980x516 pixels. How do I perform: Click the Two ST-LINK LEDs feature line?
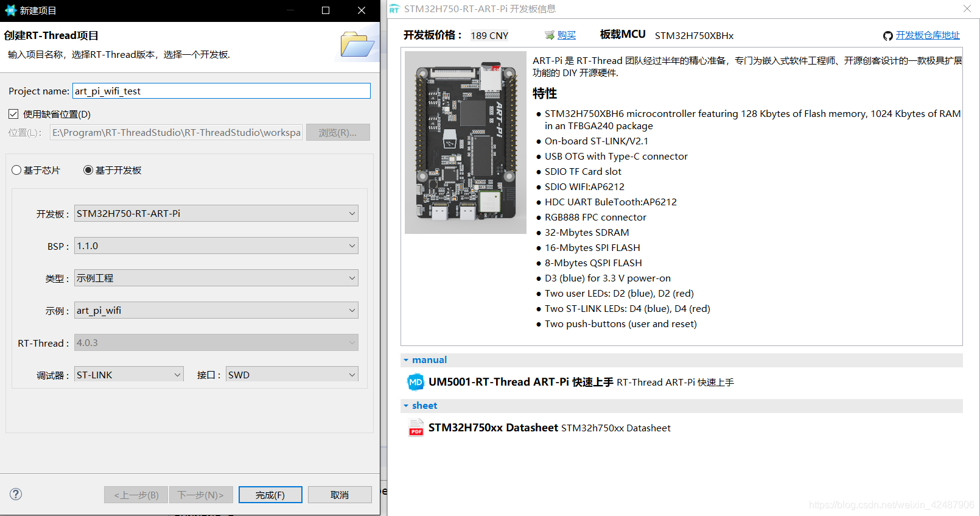coord(628,308)
